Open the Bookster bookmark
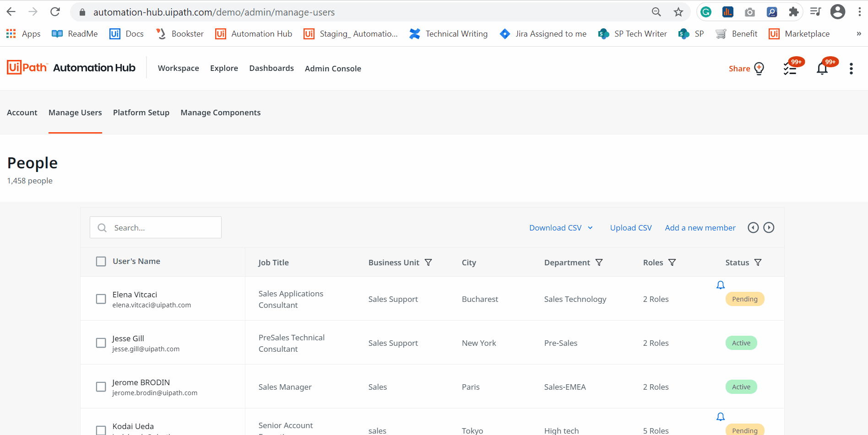 [179, 34]
